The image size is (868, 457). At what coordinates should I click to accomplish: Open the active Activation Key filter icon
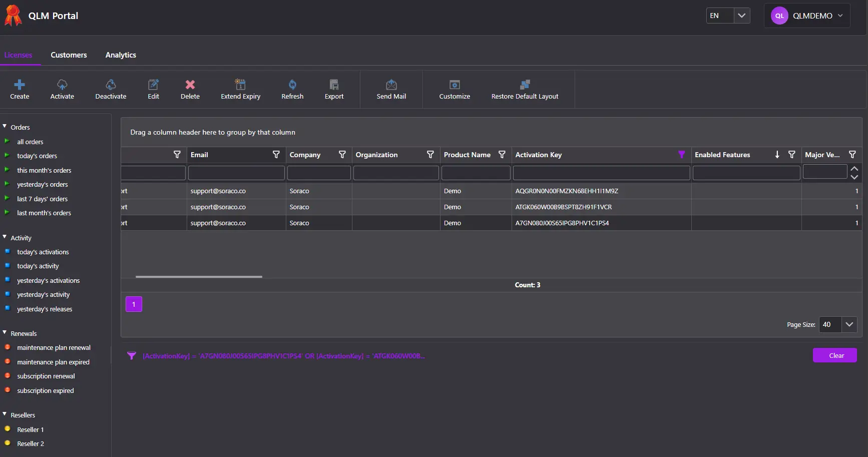pos(682,155)
